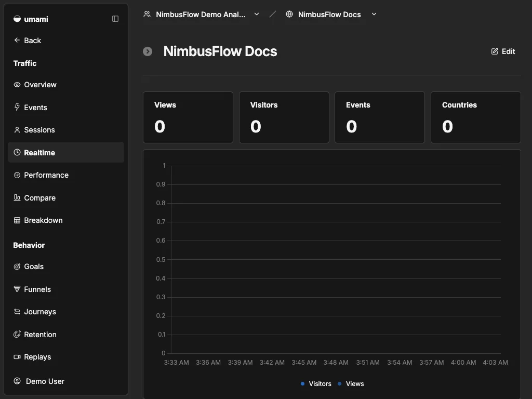Image resolution: width=532 pixels, height=399 pixels.
Task: Select the Realtime menu item
Action: (x=66, y=152)
